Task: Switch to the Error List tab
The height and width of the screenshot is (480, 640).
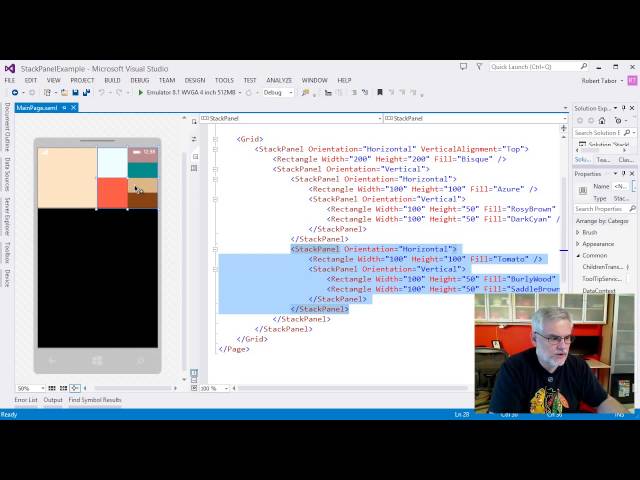Action: click(26, 400)
